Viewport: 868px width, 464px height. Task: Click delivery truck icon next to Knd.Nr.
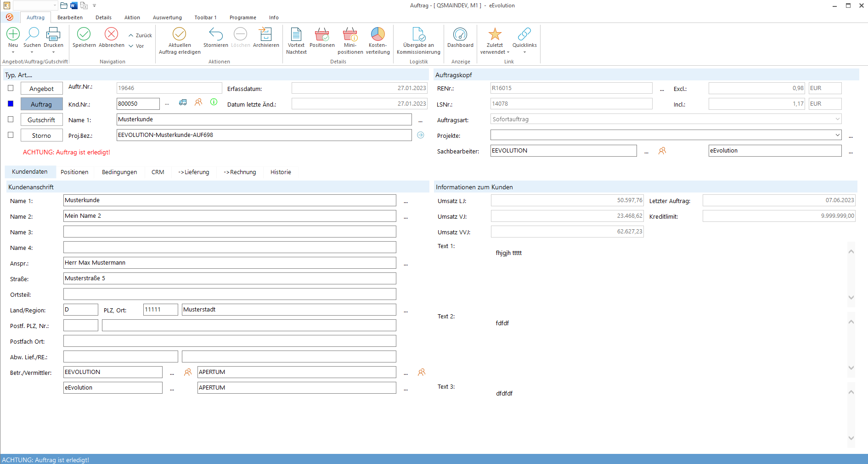(183, 102)
